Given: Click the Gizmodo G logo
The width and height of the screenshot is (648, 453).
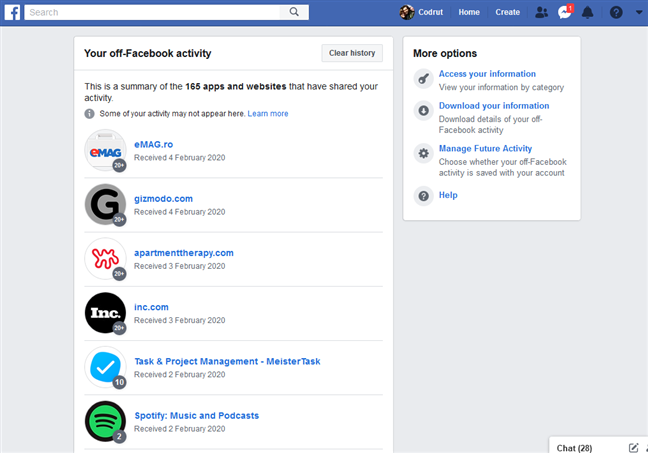Looking at the screenshot, I should [x=105, y=205].
